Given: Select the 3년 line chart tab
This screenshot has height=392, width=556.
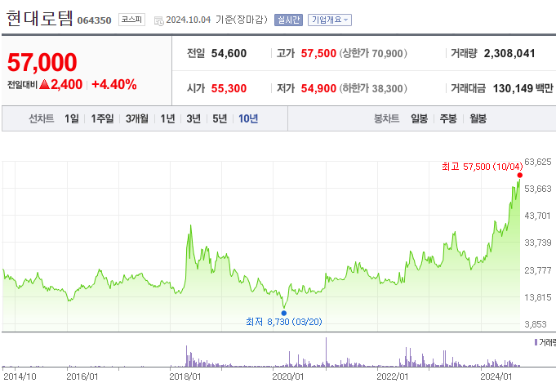Looking at the screenshot, I should coord(193,118).
